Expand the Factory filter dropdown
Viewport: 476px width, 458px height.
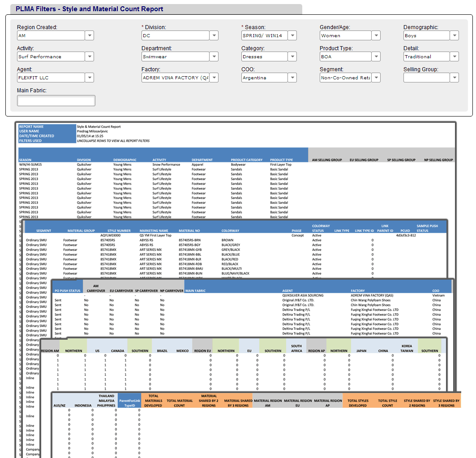click(x=214, y=78)
